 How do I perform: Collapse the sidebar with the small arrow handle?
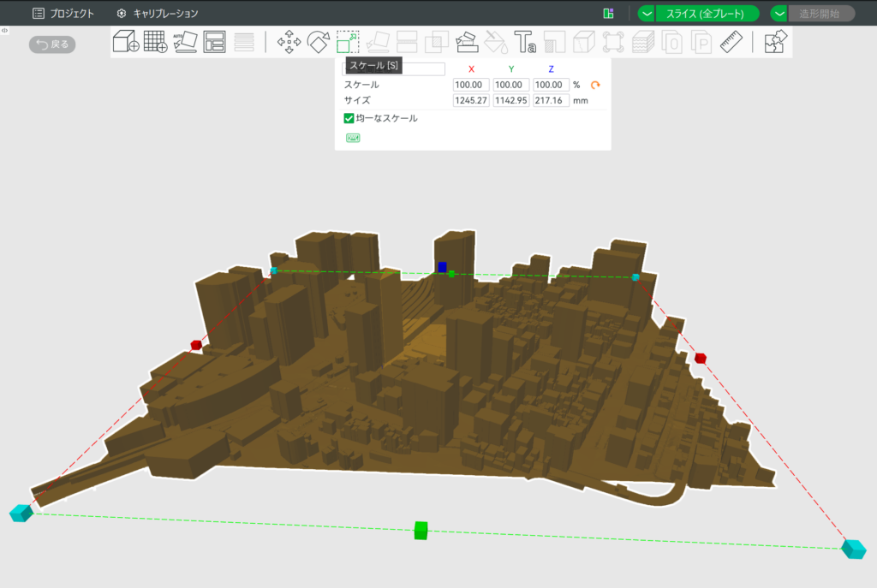pos(5,30)
